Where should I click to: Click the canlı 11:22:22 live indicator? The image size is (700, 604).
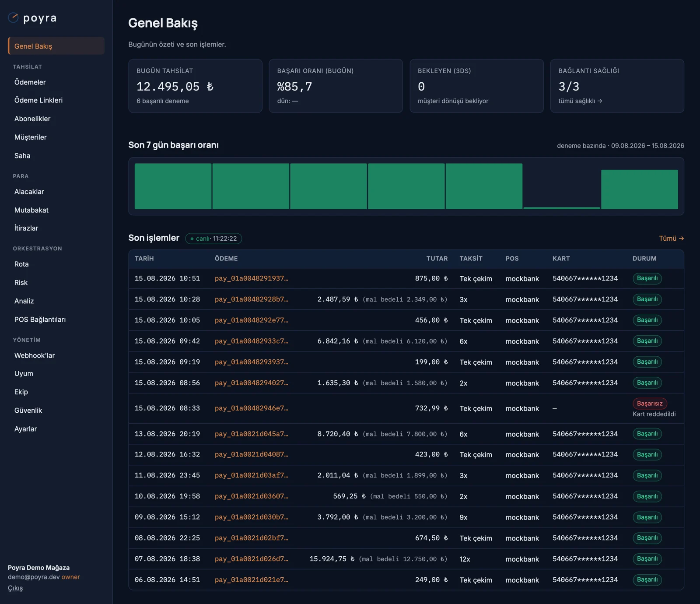point(213,239)
